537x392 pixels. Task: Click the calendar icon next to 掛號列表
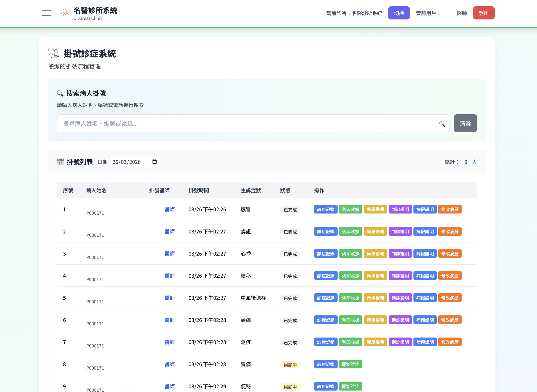[60, 161]
